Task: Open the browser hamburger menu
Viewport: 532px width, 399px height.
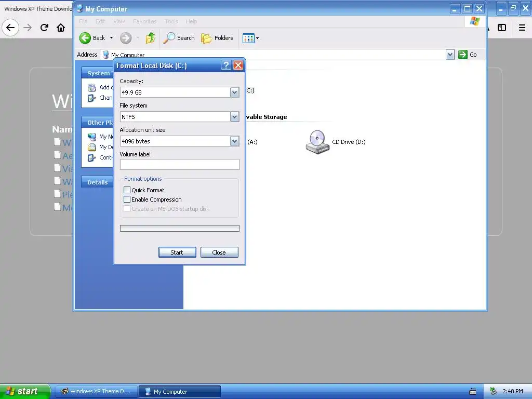Action: pos(522,28)
